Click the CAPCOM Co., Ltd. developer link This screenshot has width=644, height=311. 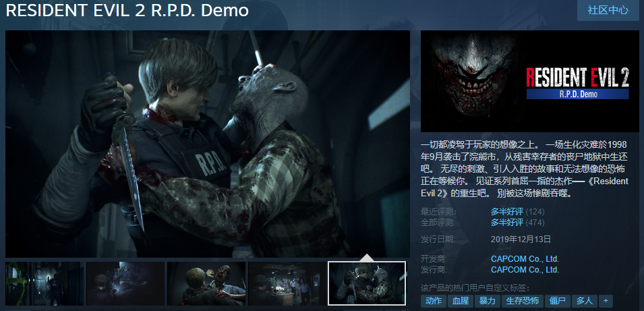tap(525, 259)
